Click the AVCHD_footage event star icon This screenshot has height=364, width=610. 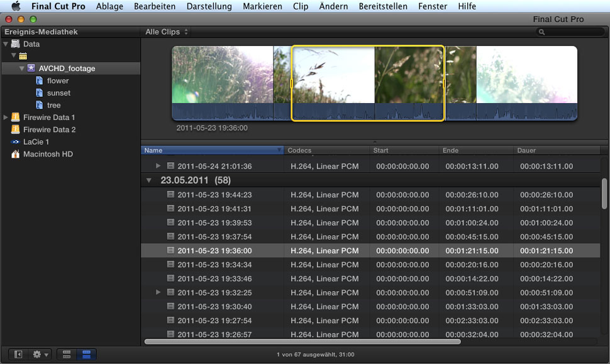click(x=31, y=69)
